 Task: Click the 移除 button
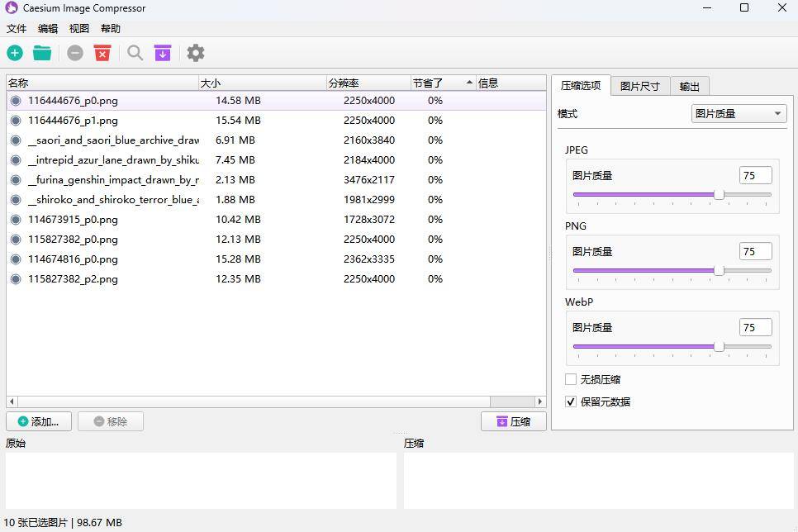[x=111, y=422]
